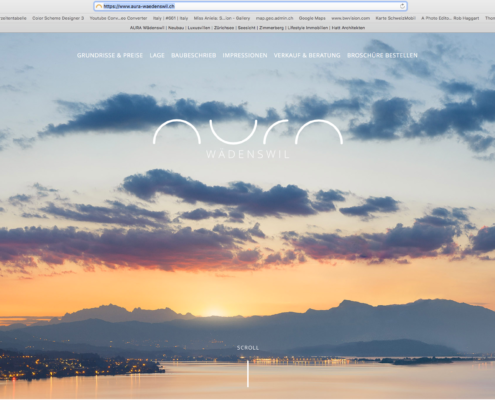
Task: Open map.geo.admin.ch bookmark
Action: tap(275, 18)
